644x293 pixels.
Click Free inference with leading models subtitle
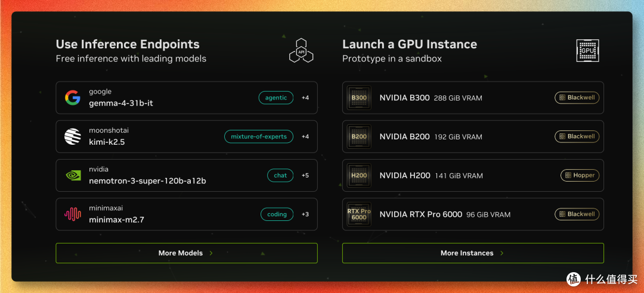coord(131,59)
